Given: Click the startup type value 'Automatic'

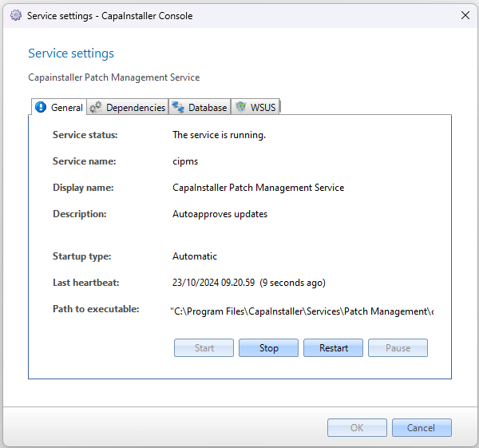Looking at the screenshot, I should [x=195, y=256].
